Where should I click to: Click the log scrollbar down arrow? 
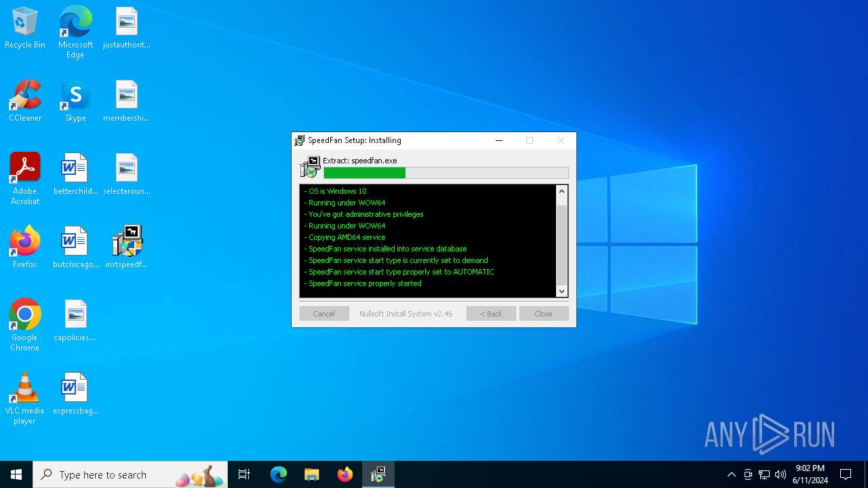click(561, 291)
